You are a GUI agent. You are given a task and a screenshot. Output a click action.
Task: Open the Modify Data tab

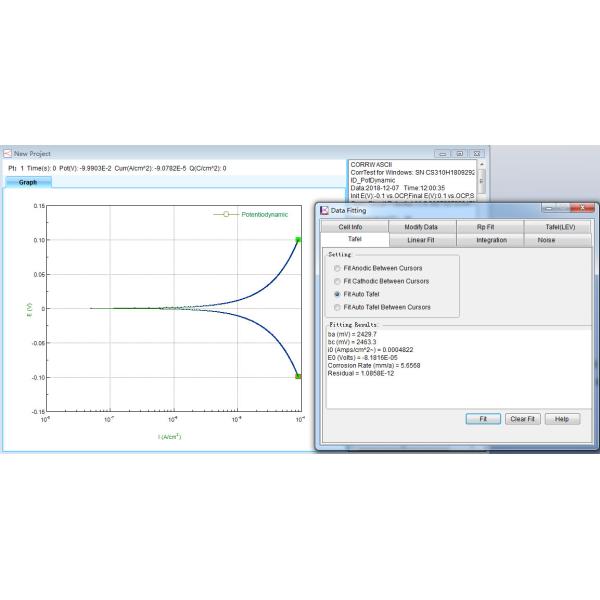pos(421,227)
